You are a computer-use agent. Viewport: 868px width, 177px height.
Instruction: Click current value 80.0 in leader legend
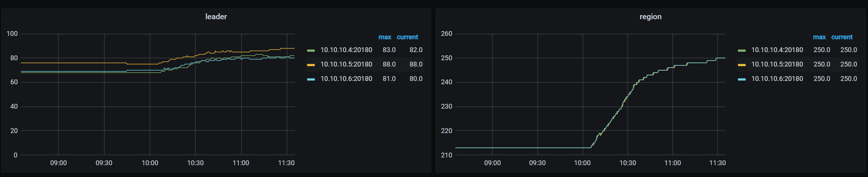(x=416, y=79)
